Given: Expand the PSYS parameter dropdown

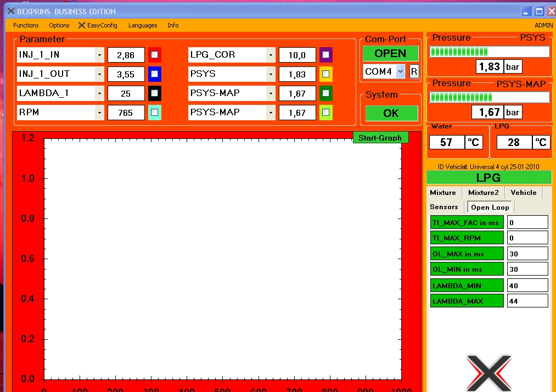Looking at the screenshot, I should [271, 74].
